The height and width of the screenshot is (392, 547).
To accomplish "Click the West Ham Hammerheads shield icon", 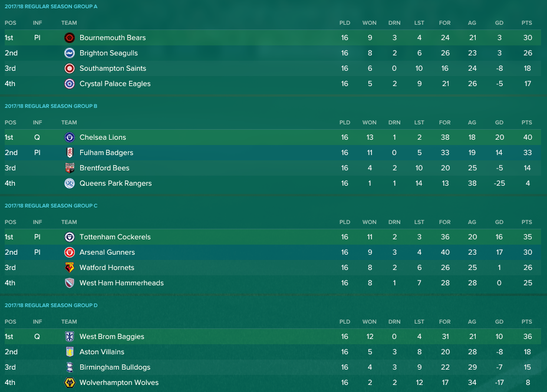I will pos(70,283).
